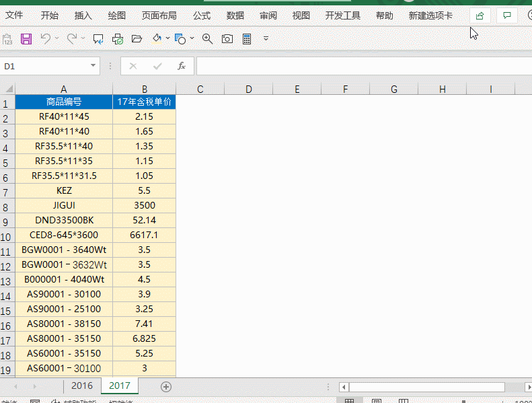Switch to Page Layout view icon
Viewport: 532px width, 403px height.
pos(376,402)
